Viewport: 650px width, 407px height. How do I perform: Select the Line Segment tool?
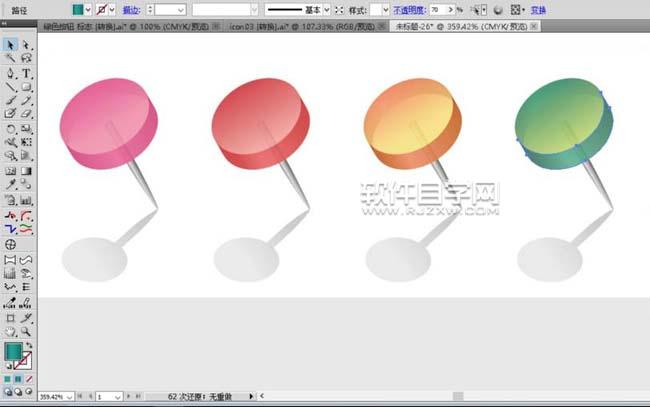tap(10, 87)
